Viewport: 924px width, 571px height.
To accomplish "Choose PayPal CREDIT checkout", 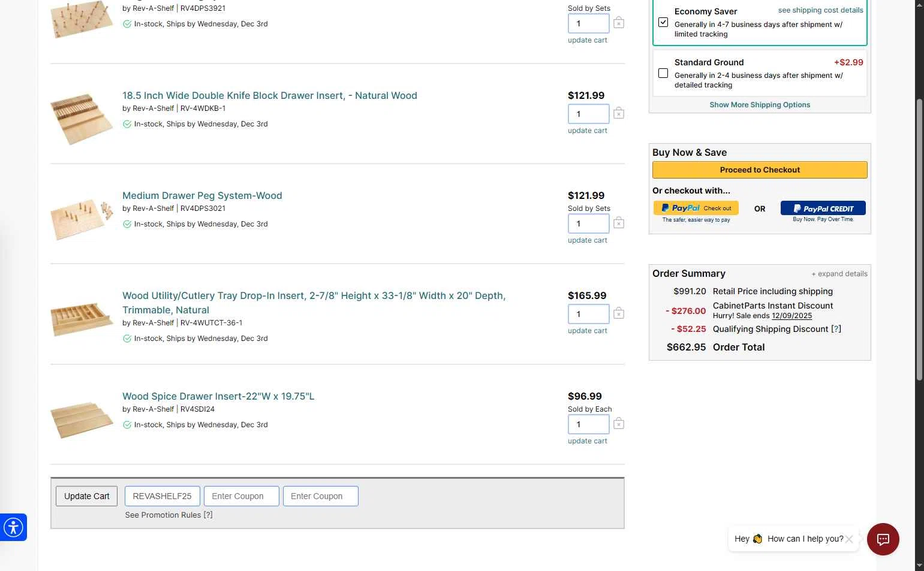I will (823, 208).
